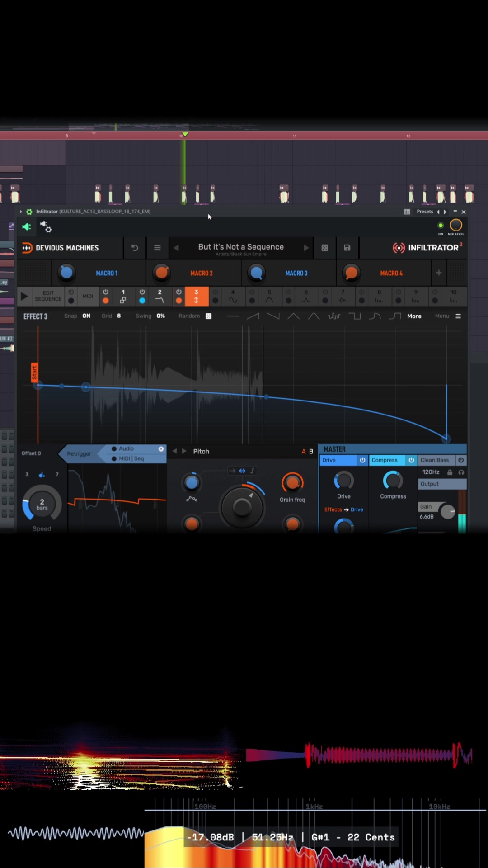This screenshot has height=868, width=488.
Task: Select the highlighted effect slot 3
Action: (x=196, y=297)
